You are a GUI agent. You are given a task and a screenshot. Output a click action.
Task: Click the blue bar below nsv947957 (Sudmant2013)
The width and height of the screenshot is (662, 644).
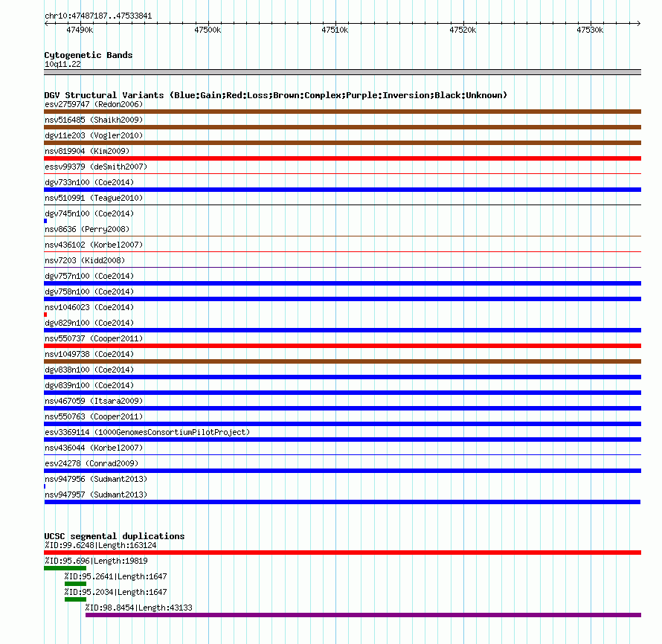click(342, 502)
